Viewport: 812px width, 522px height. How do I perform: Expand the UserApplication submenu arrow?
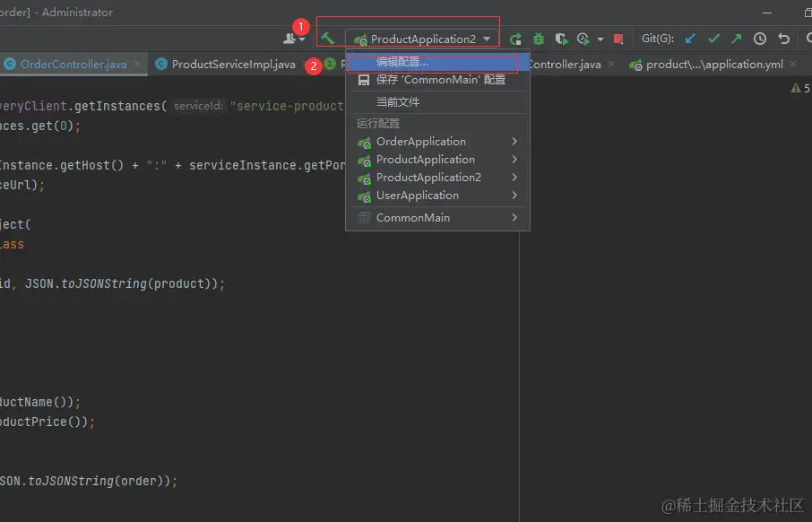click(514, 196)
